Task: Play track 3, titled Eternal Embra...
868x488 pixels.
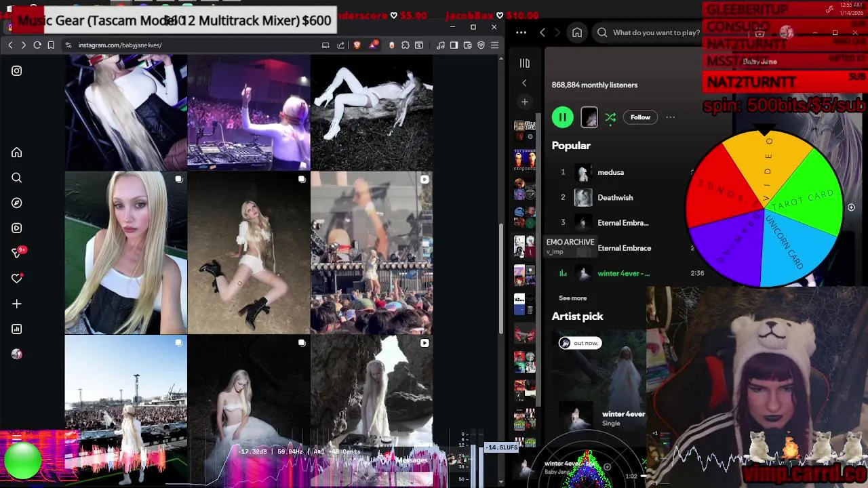Action: coord(623,223)
